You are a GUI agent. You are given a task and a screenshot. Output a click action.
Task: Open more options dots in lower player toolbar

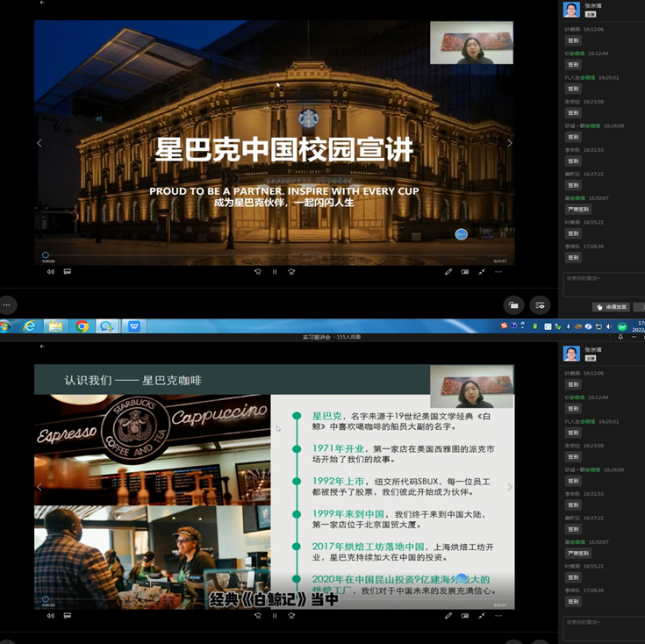(x=498, y=616)
